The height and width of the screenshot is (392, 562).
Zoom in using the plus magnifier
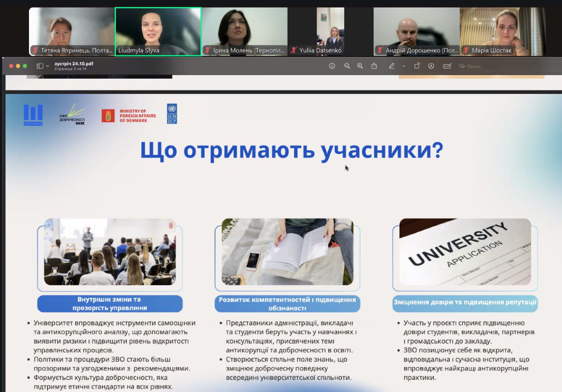click(x=360, y=66)
